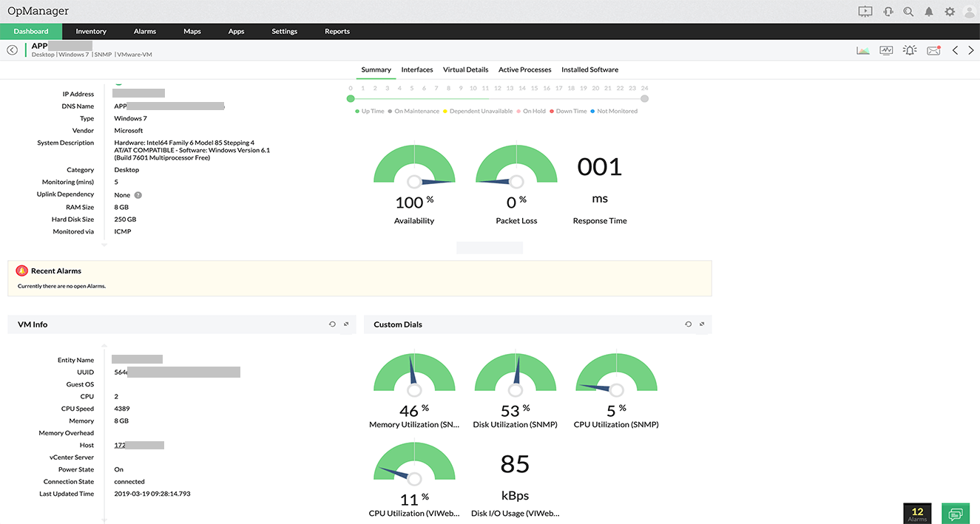Open the area graph reports icon
Viewport: 980px width, 524px height.
pyautogui.click(x=863, y=50)
